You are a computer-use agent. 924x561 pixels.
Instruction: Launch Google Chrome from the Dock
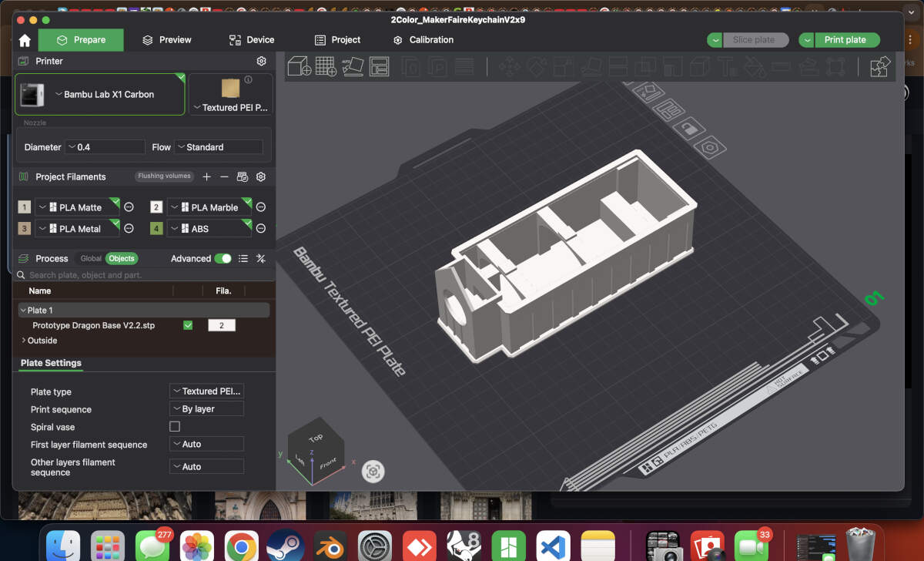(x=241, y=547)
